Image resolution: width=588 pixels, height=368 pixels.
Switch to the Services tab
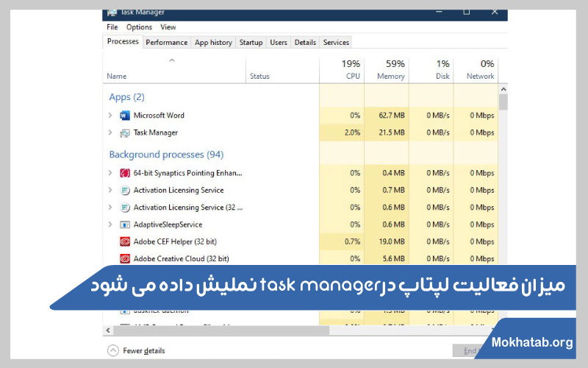click(x=336, y=43)
